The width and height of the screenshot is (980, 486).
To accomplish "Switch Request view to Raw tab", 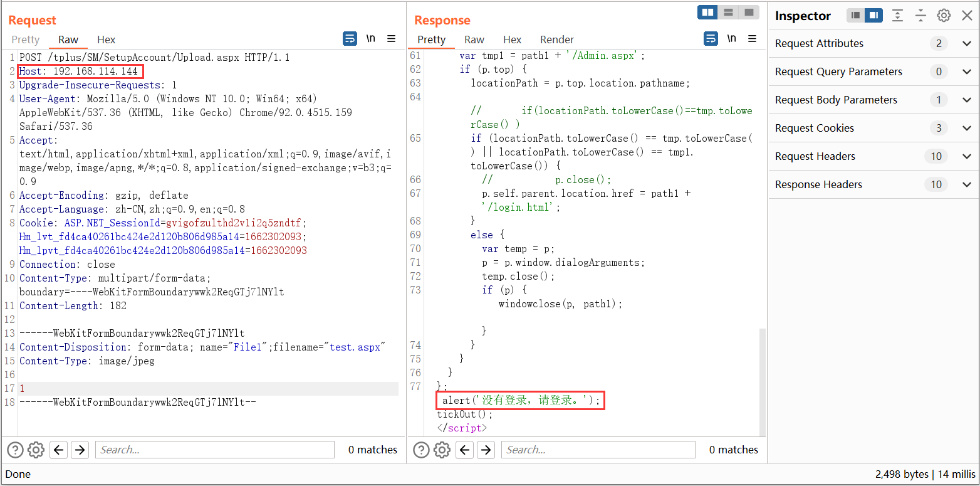I will pos(68,40).
